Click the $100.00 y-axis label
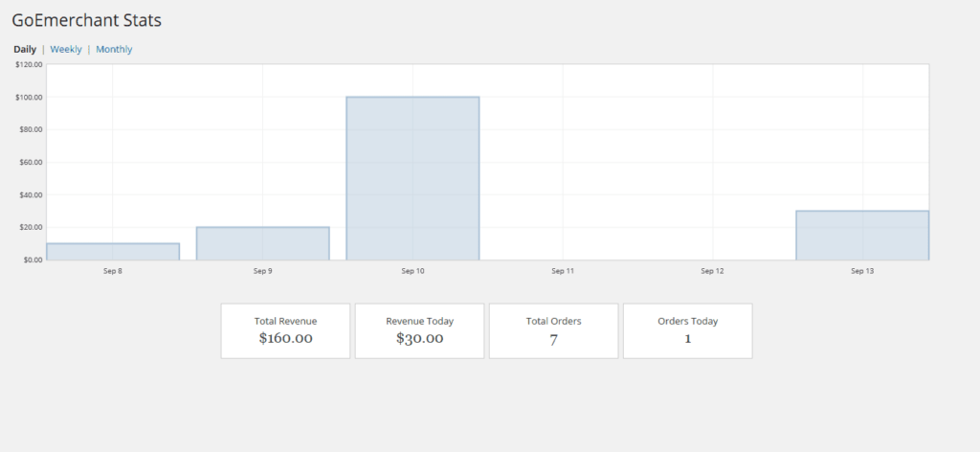This screenshot has width=980, height=452. [29, 97]
